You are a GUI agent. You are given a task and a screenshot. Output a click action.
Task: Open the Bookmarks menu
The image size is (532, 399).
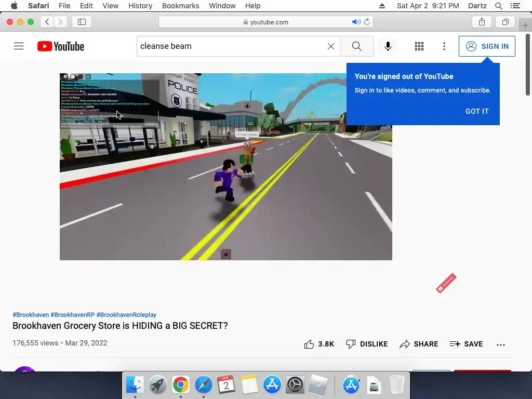click(180, 6)
